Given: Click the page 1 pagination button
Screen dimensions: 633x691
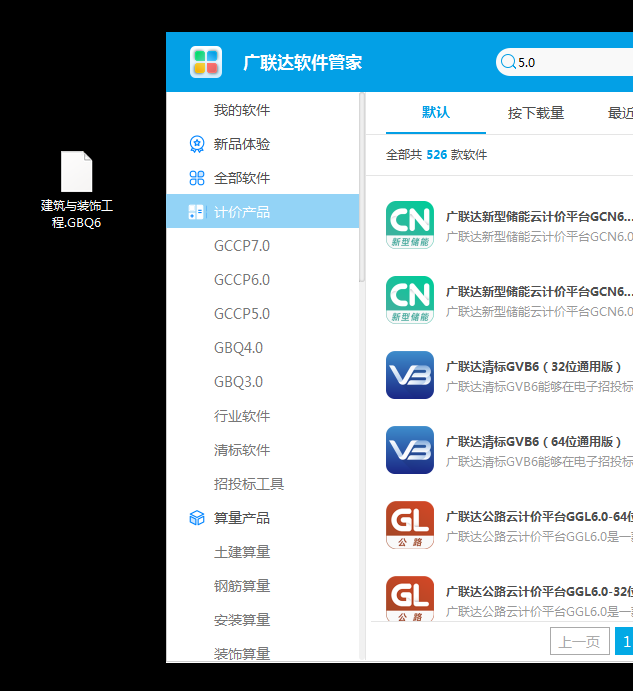Looking at the screenshot, I should click(x=624, y=641).
